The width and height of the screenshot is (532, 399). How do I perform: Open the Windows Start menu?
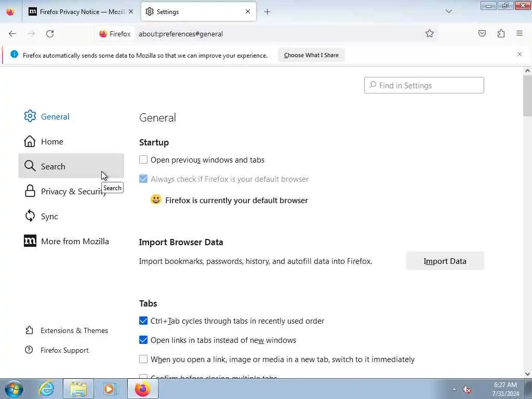coord(14,389)
